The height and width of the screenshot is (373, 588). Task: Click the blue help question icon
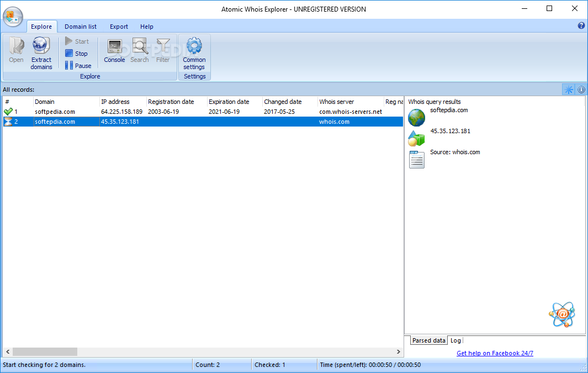tap(581, 25)
